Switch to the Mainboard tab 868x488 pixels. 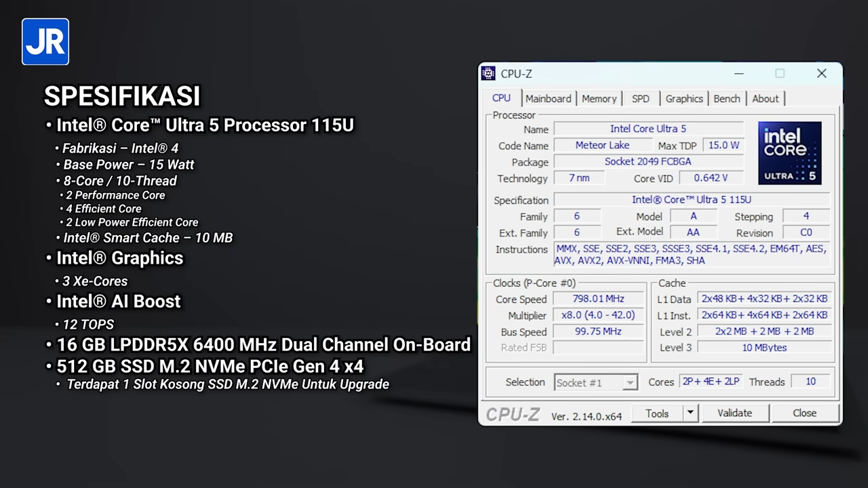coord(548,99)
